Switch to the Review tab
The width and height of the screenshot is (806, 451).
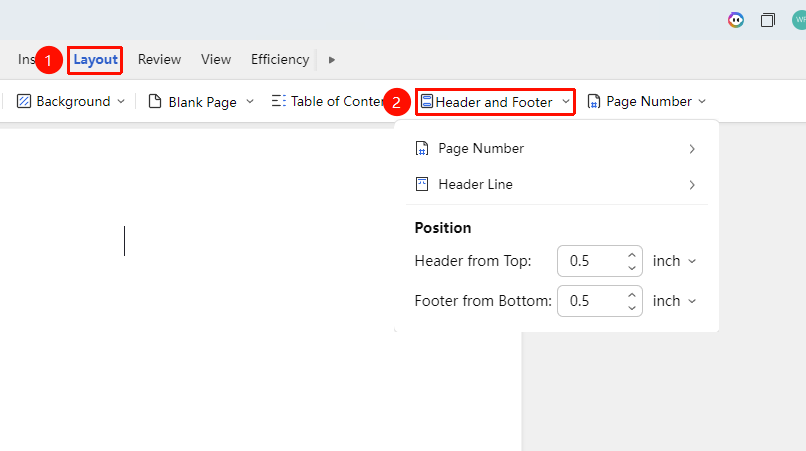[159, 60]
